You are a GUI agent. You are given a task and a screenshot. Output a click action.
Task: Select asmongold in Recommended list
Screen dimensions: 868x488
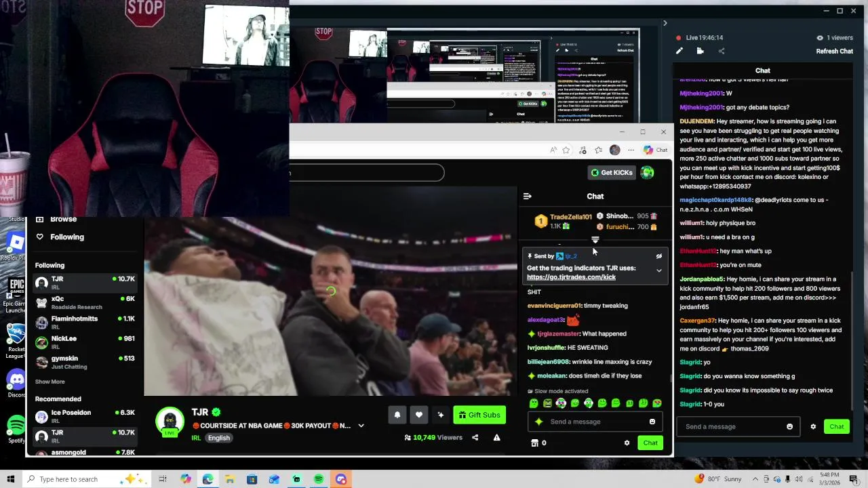pos(85,451)
